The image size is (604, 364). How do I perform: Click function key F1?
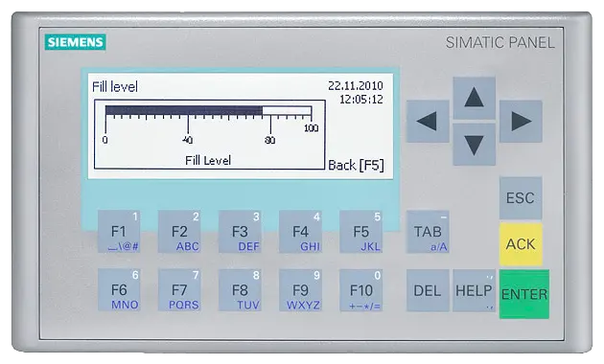tap(119, 232)
